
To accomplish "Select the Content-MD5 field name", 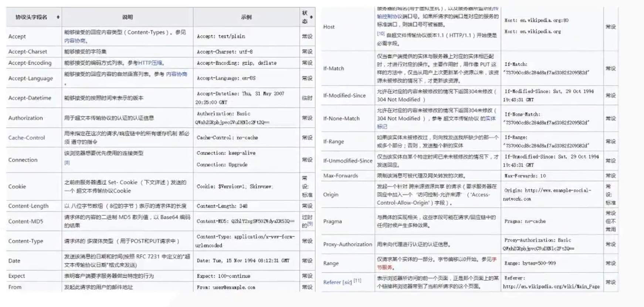I will (x=26, y=221).
